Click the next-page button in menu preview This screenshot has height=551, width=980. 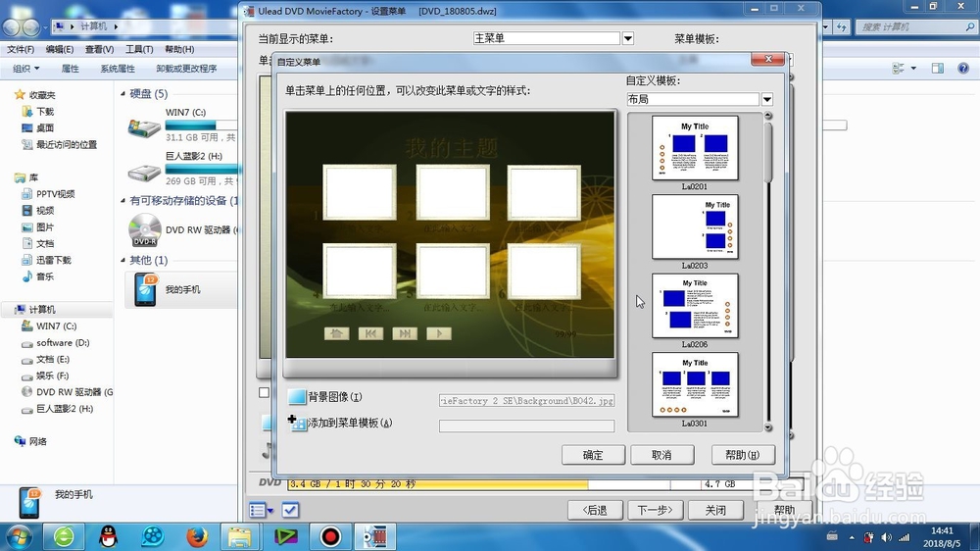tap(405, 333)
